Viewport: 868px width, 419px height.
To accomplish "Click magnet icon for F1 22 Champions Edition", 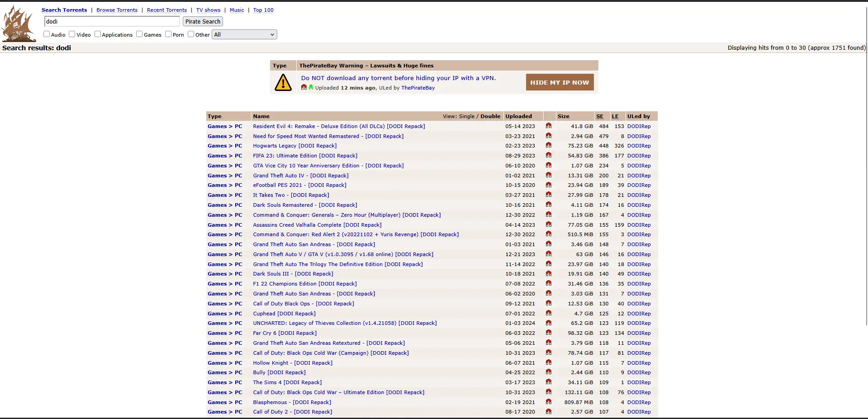I will pos(548,283).
